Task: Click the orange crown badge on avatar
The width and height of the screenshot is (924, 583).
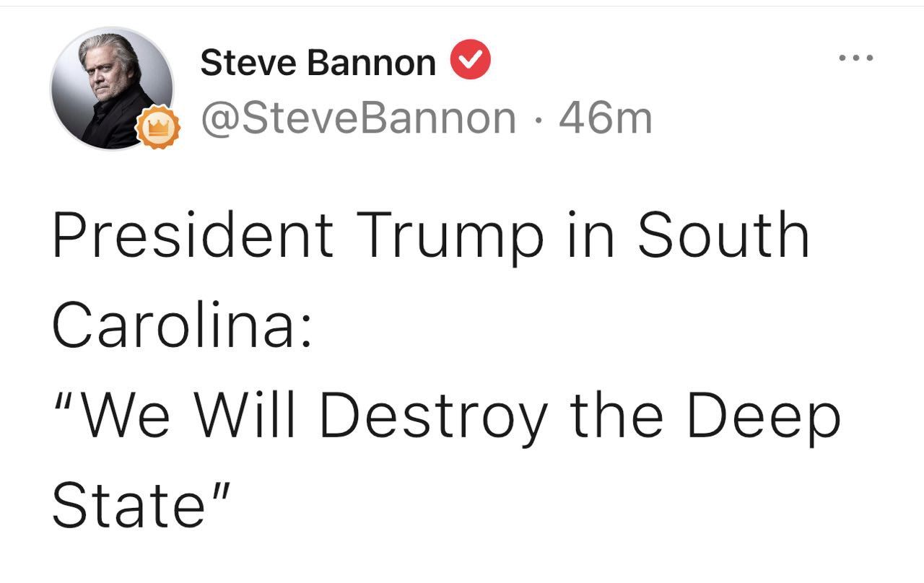Action: (156, 128)
